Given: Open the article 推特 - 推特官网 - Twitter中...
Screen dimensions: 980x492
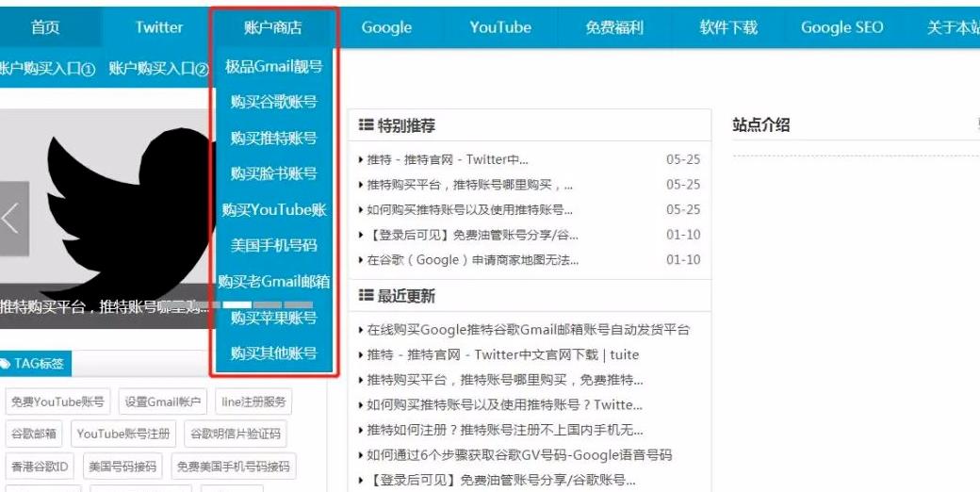Looking at the screenshot, I should 448,159.
